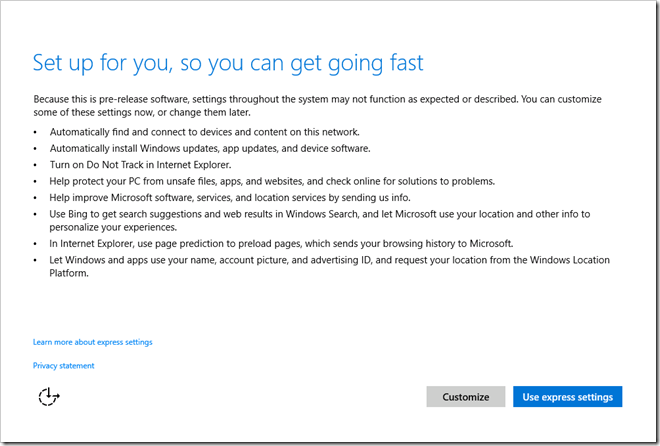Open the Privacy statement link

click(63, 366)
